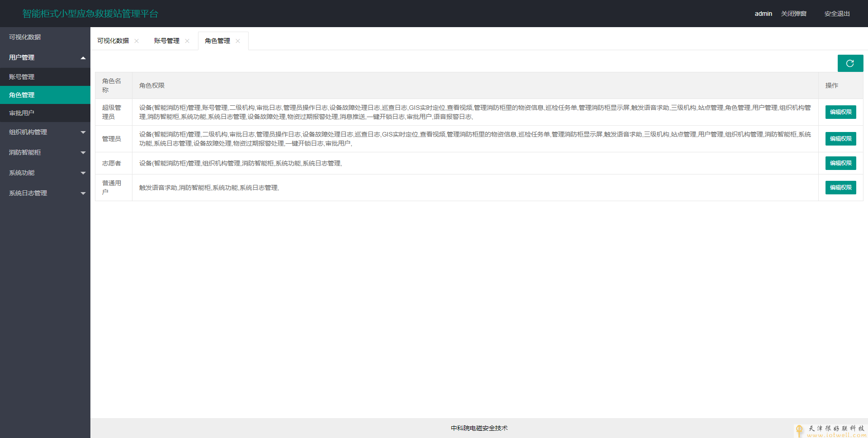Click the 超级管理员 permissions text

tap(475, 112)
